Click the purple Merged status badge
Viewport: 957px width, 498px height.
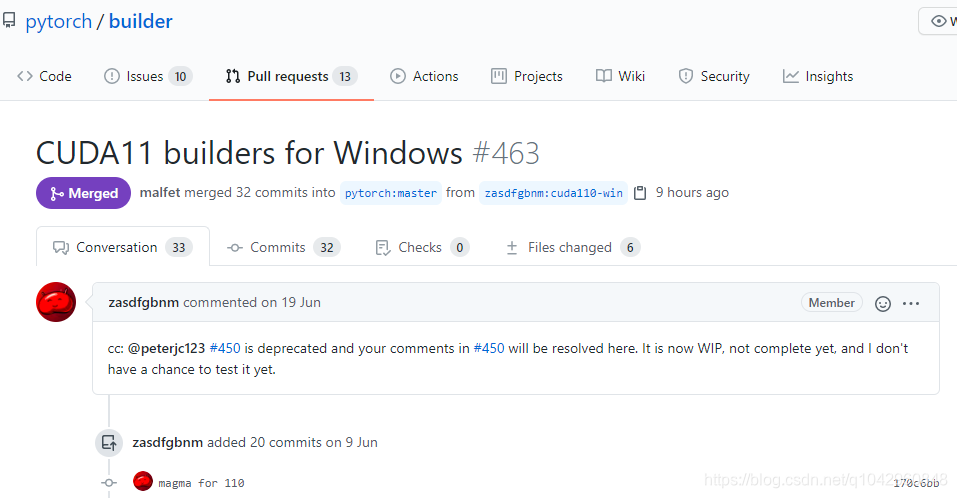click(84, 193)
